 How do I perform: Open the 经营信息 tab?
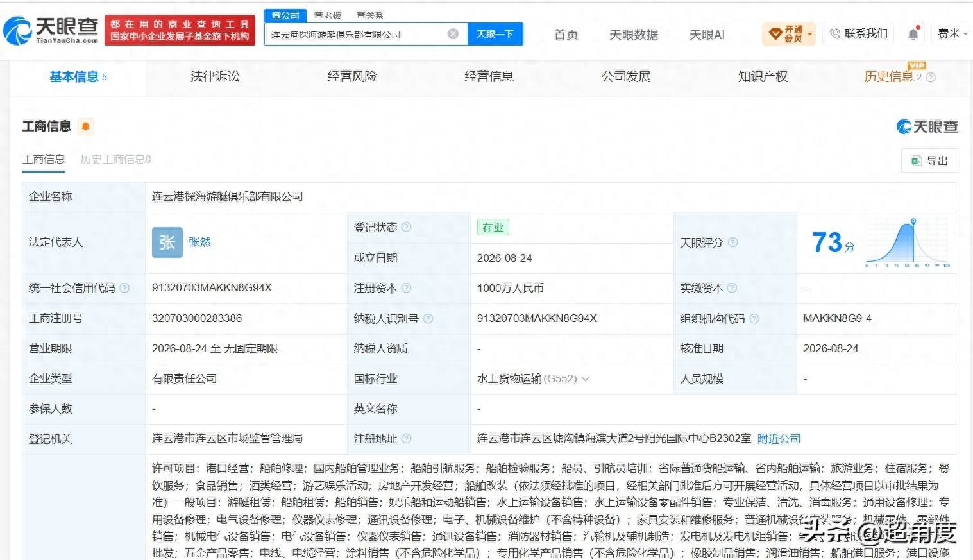click(489, 77)
